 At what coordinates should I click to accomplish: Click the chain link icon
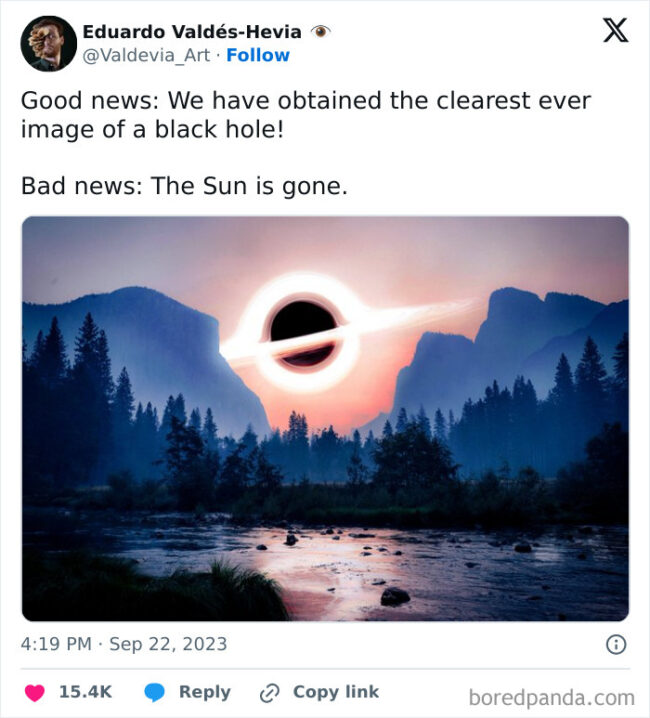pyautogui.click(x=269, y=692)
